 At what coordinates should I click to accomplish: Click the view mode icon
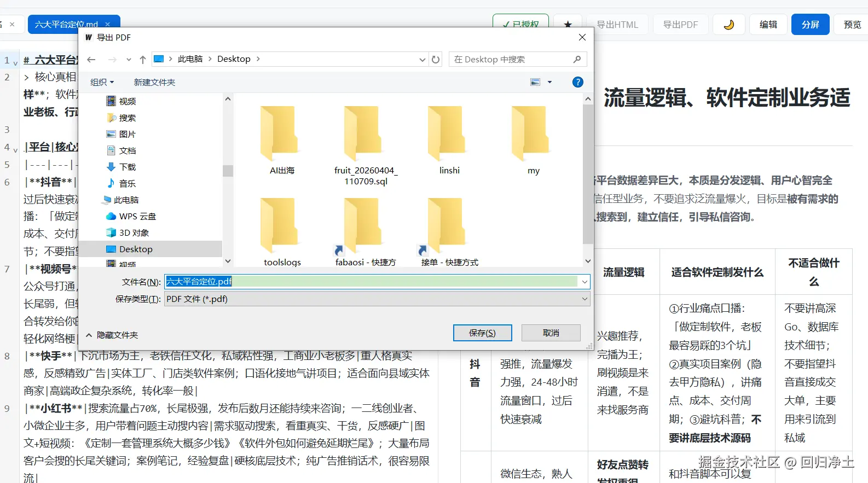click(535, 82)
